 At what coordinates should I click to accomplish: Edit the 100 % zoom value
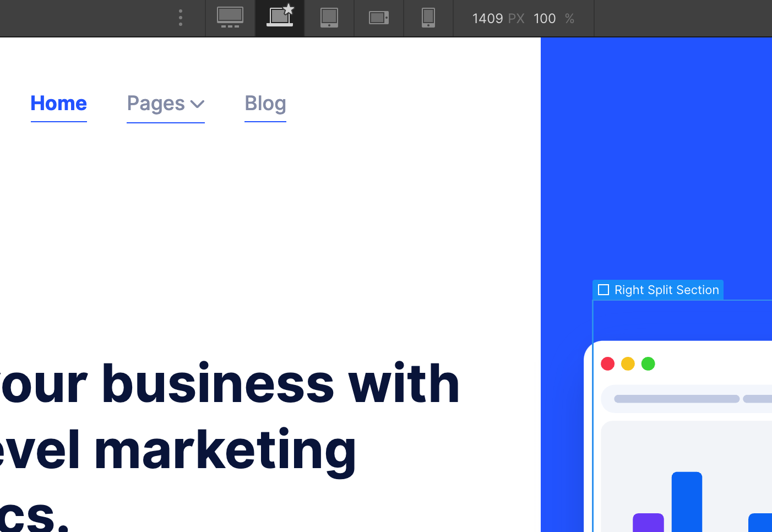point(545,19)
